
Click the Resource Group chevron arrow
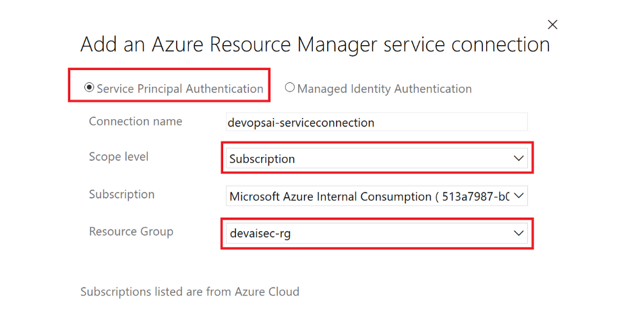coord(519,234)
